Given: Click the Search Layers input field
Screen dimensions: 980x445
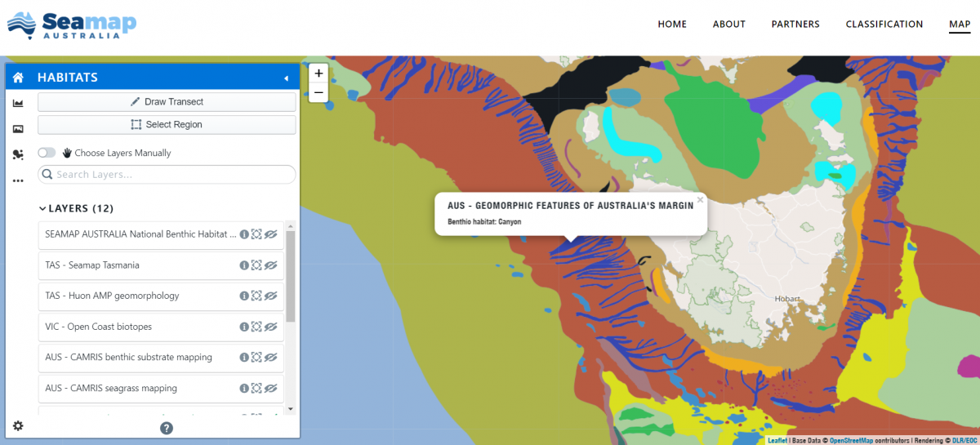Looking at the screenshot, I should [167, 175].
